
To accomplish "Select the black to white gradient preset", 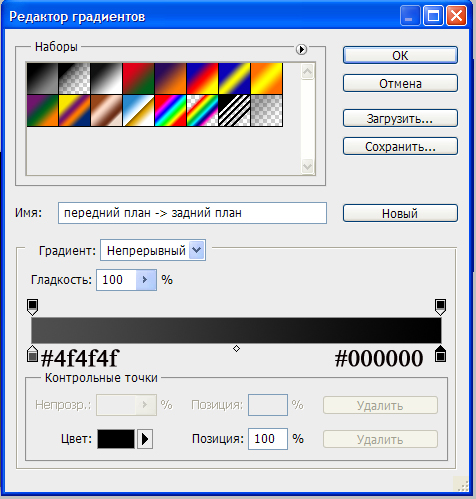I will point(106,79).
